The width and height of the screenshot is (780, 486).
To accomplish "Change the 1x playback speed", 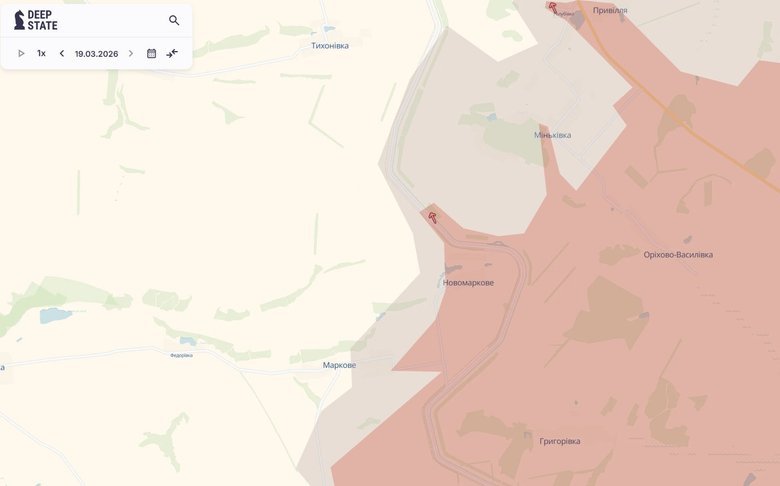I will click(41, 53).
